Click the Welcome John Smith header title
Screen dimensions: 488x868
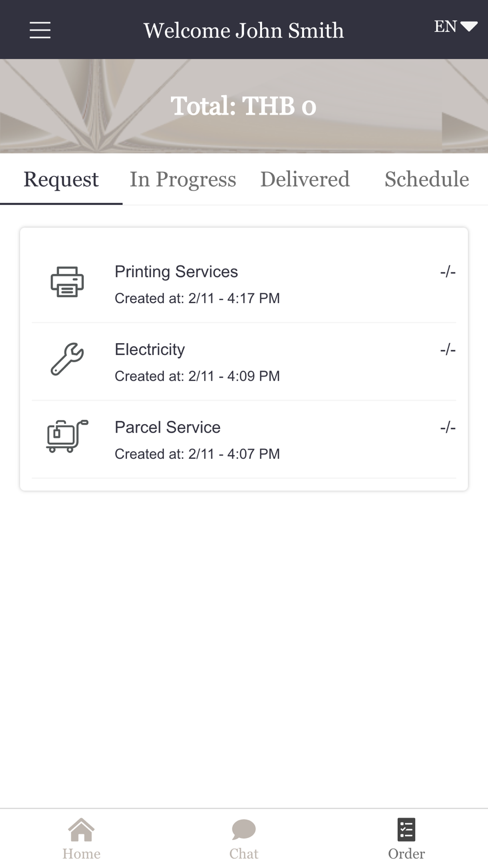click(x=244, y=30)
